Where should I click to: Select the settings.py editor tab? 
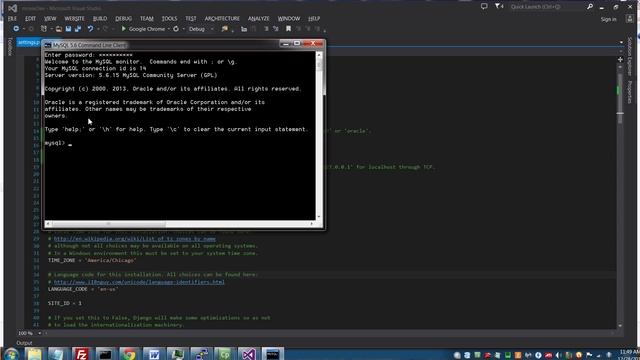tap(29, 42)
